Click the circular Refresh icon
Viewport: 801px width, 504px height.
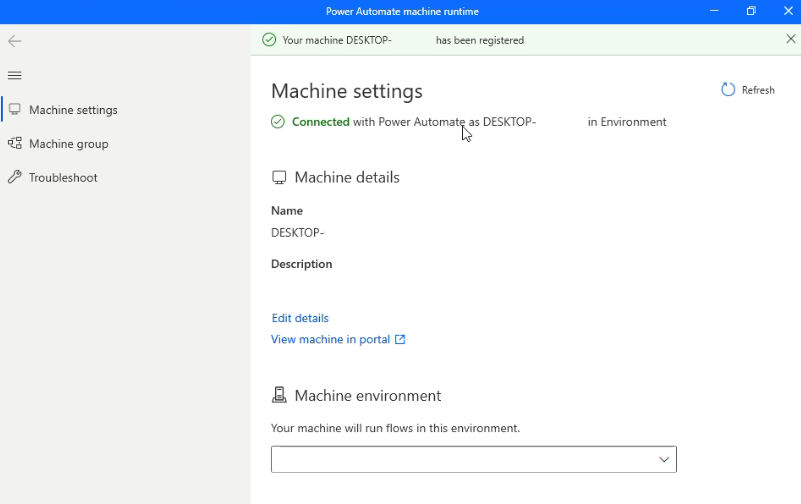coord(728,90)
